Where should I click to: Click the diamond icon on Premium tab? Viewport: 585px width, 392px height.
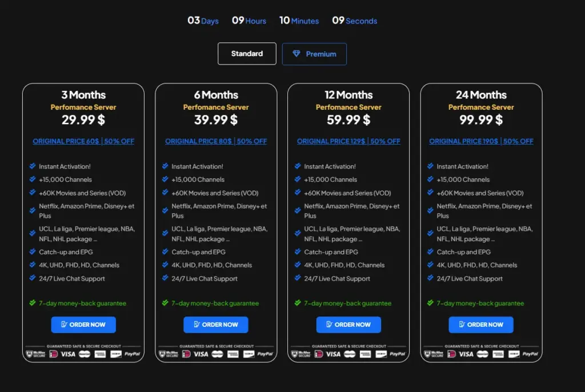(x=296, y=54)
